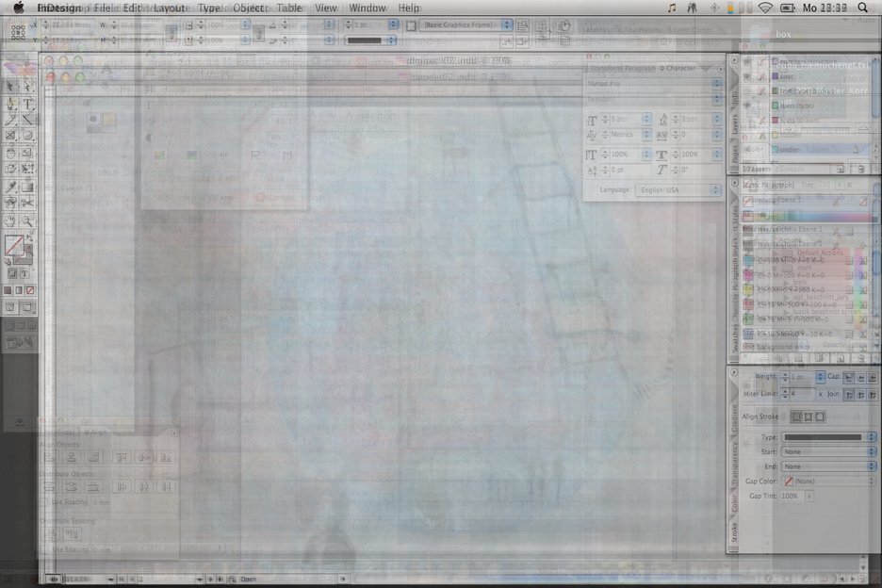Image resolution: width=882 pixels, height=588 pixels.
Task: Switch to the Pages side tab
Action: [x=735, y=154]
